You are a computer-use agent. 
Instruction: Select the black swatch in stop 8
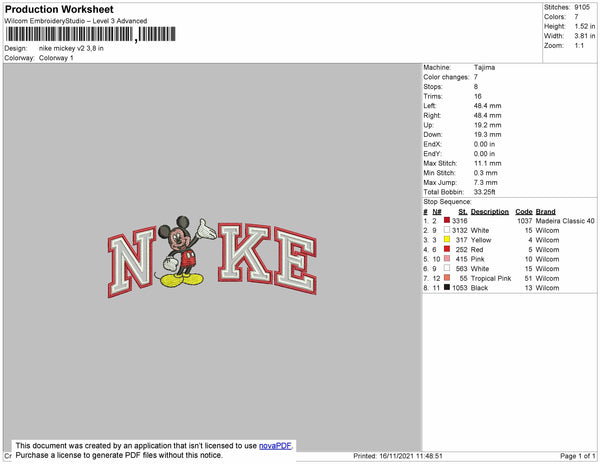[x=447, y=287]
